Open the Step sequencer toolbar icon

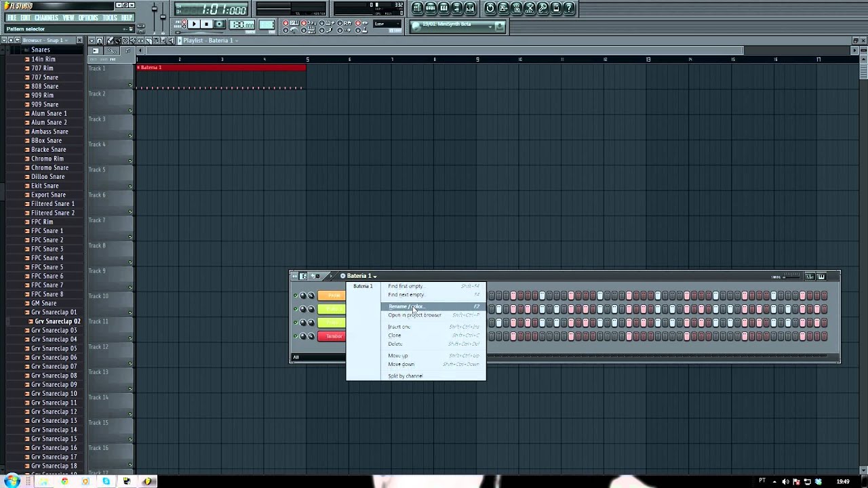431,8
